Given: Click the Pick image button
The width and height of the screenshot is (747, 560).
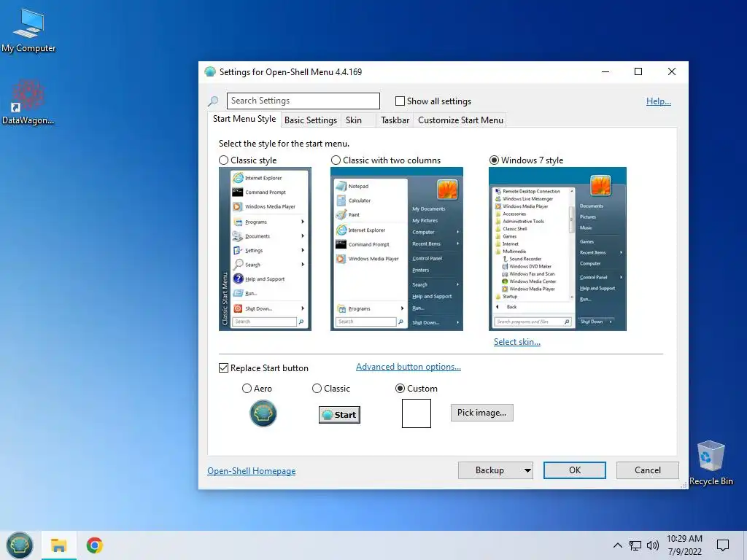Looking at the screenshot, I should [481, 413].
